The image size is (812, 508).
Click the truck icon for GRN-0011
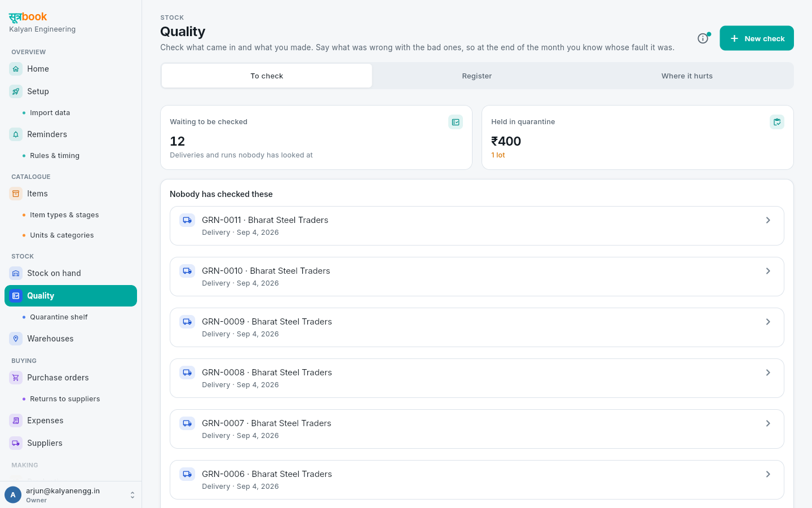[x=187, y=220]
